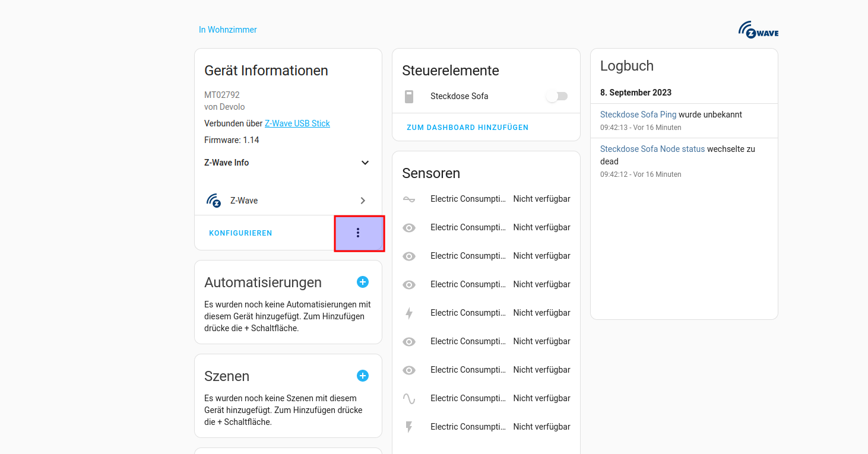Image resolution: width=868 pixels, height=454 pixels.
Task: Add a scene with the Szenen plus icon
Action: coord(363,376)
